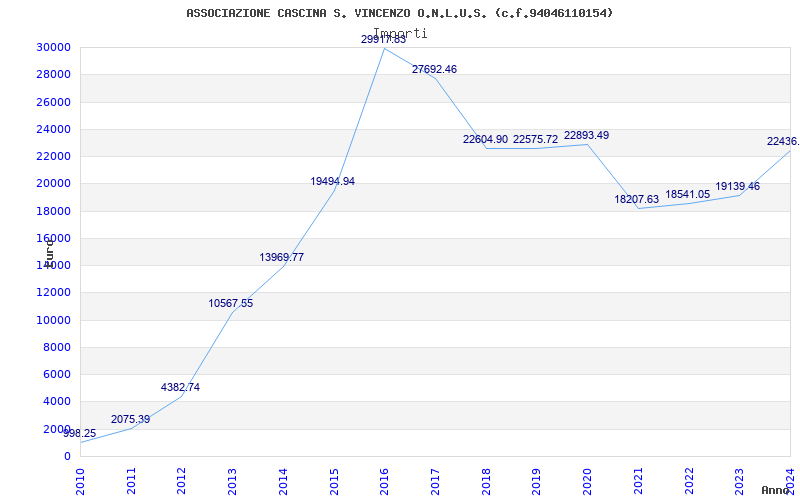Select the data label 22604.90
Image resolution: width=800 pixels, height=500 pixels.
pos(485,139)
